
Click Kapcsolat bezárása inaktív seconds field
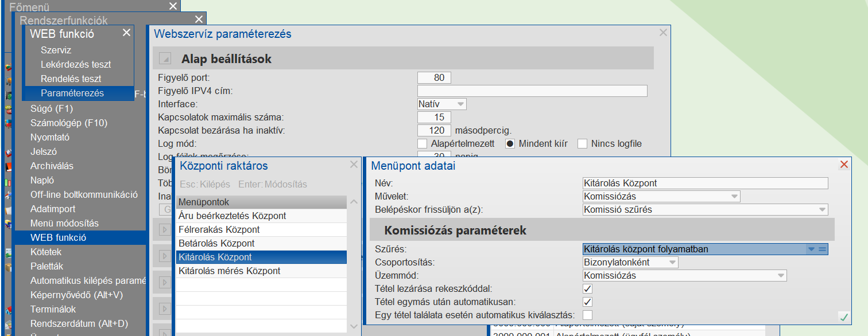tap(435, 130)
